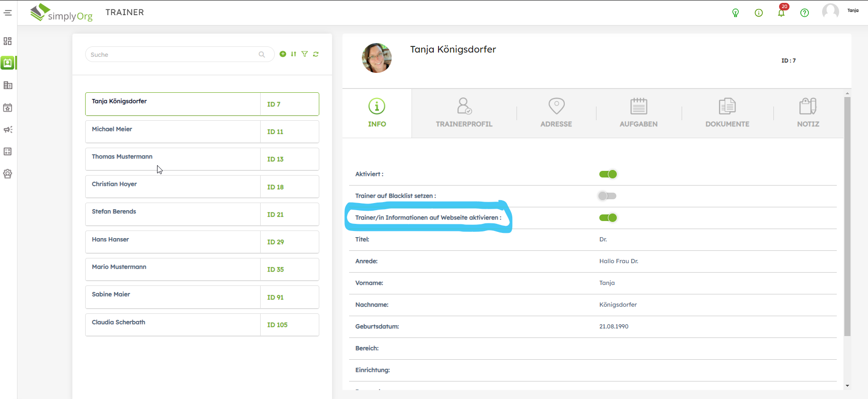Open the trainer list filter funnel
The height and width of the screenshot is (399, 868).
click(305, 54)
